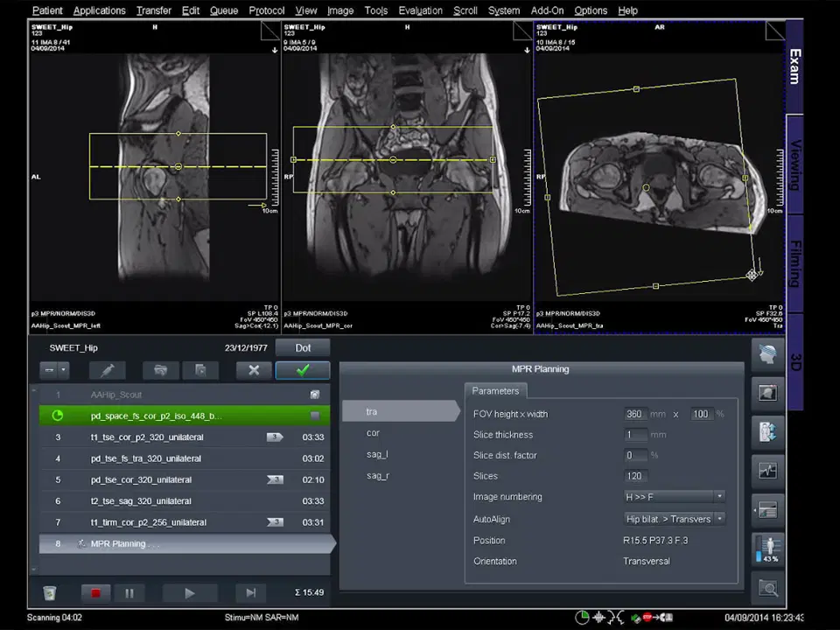Click the trash bin icon
The image size is (840, 630).
click(x=50, y=593)
